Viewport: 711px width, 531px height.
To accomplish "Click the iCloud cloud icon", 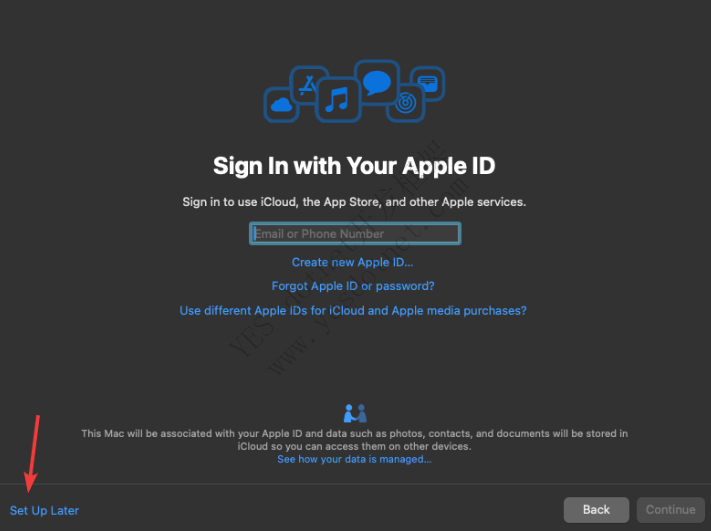I will [x=281, y=104].
